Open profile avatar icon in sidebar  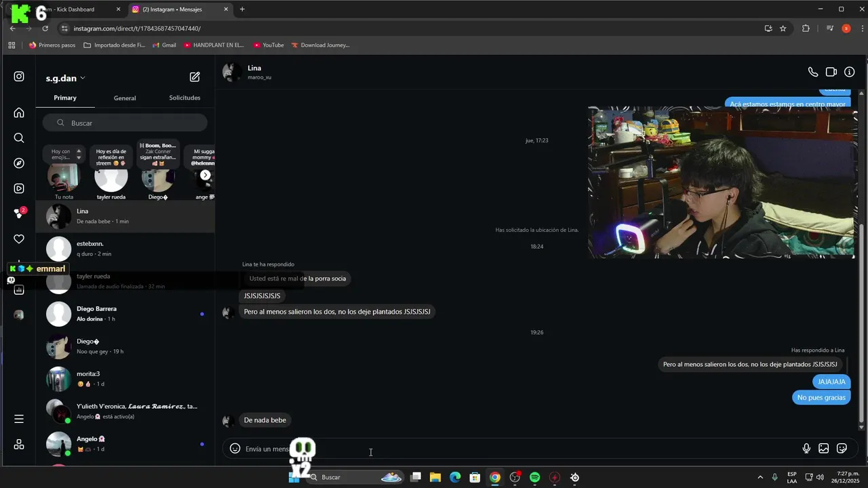coord(19,314)
